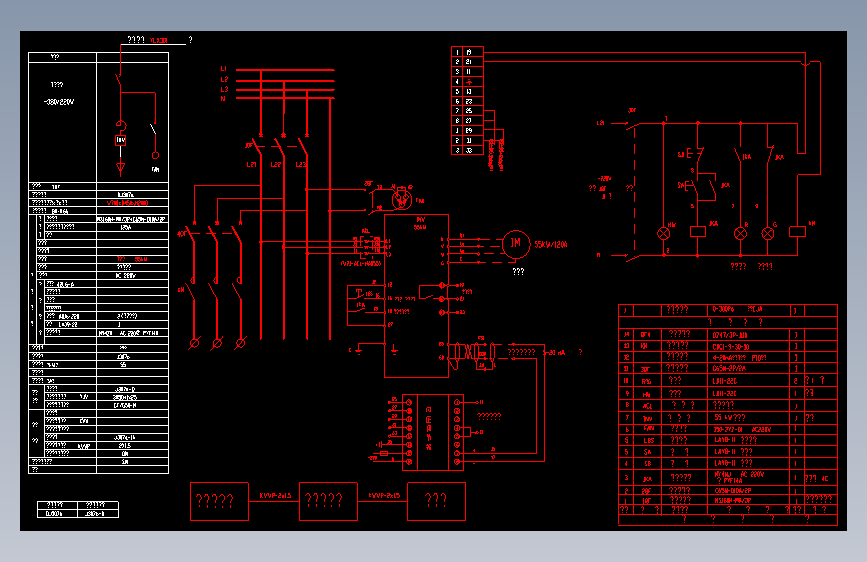Image resolution: width=867 pixels, height=562 pixels.
Task: Select the AC220V text in FAN parts row
Action: [761, 429]
